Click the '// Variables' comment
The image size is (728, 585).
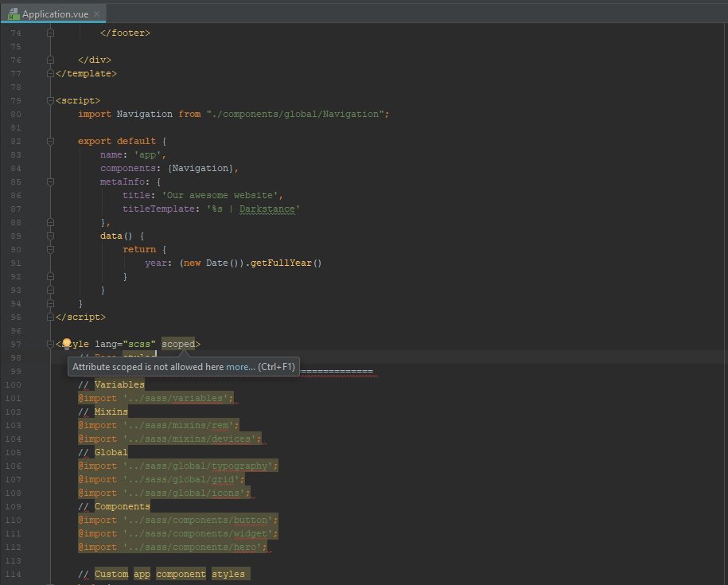[x=111, y=384]
